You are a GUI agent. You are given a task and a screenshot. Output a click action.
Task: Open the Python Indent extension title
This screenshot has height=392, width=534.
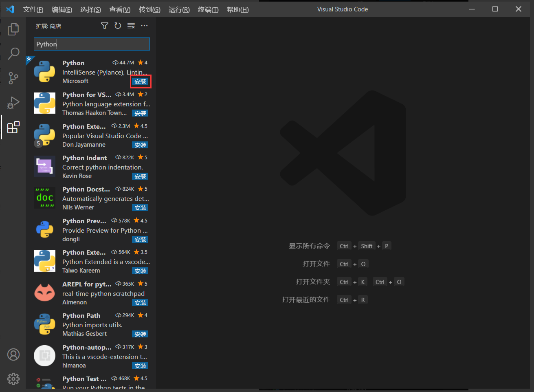(x=84, y=158)
